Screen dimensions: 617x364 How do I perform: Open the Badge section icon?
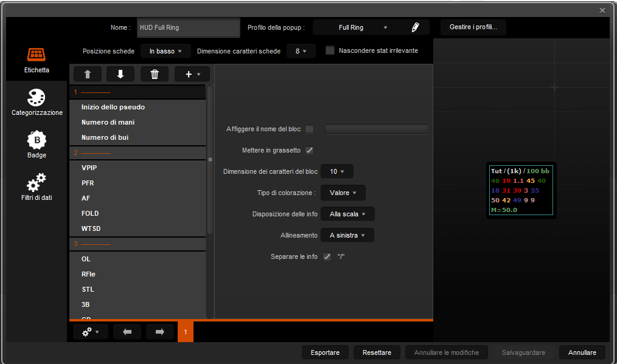37,140
